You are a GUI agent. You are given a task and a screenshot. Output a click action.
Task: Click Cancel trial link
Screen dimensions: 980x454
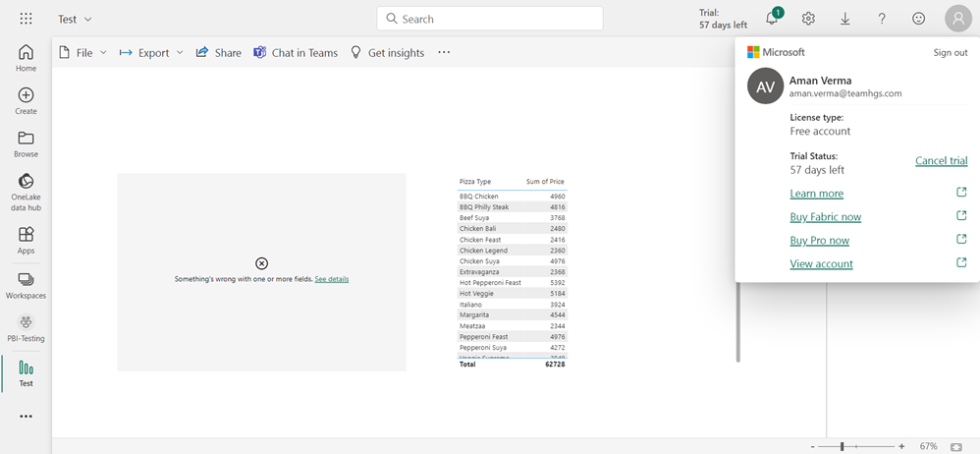click(x=942, y=161)
